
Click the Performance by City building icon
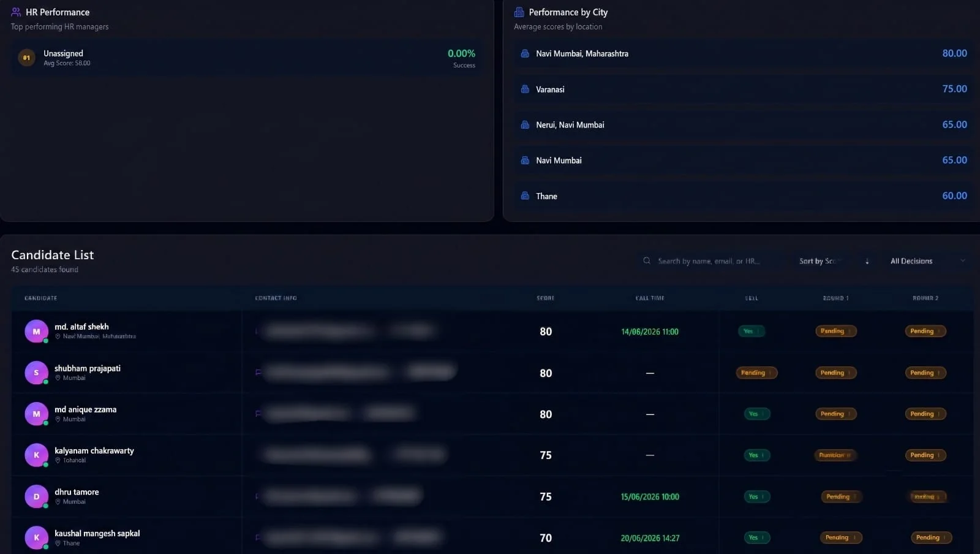tap(519, 12)
